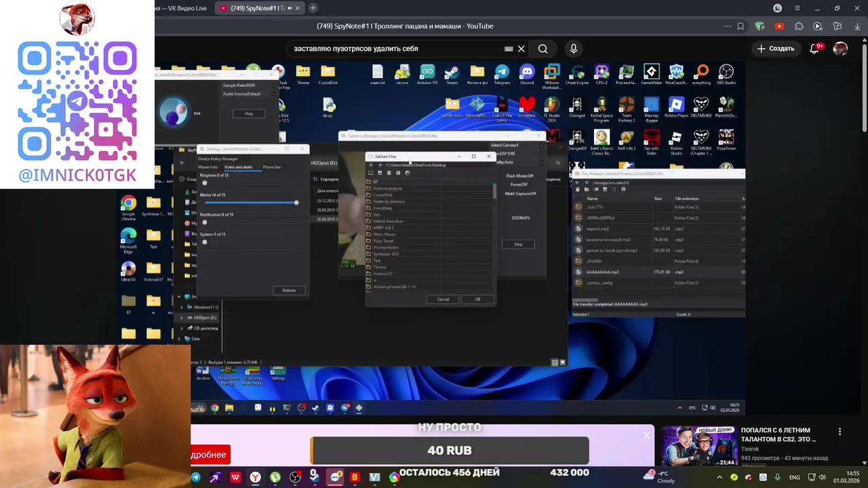Close the donation banner overlay
Screen dimensions: 868x488
coord(646,435)
